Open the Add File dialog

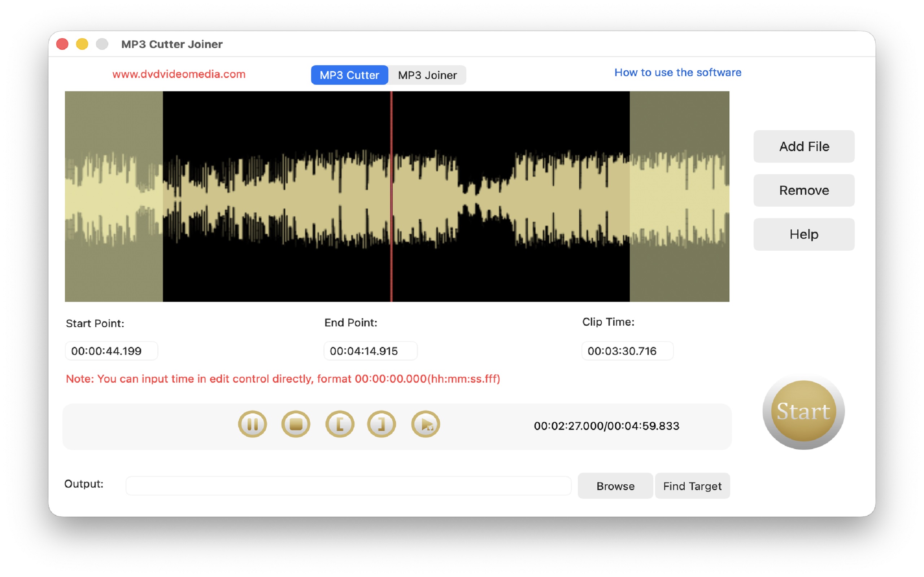(803, 146)
